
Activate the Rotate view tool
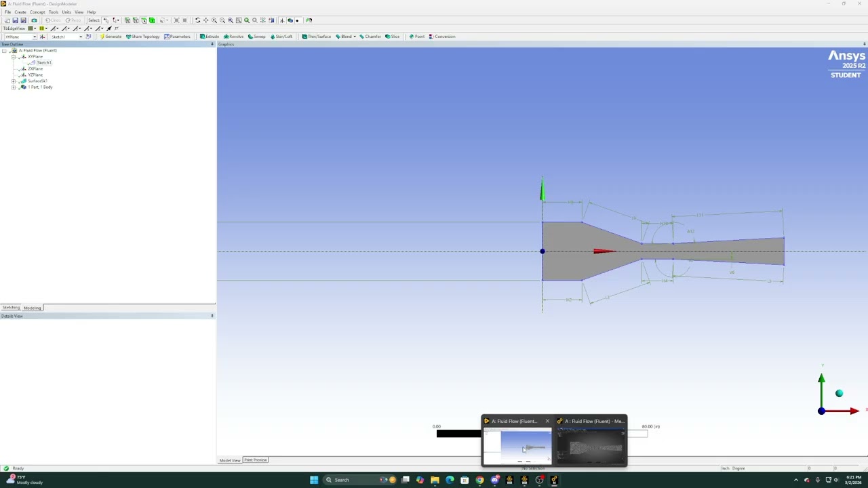tap(197, 20)
